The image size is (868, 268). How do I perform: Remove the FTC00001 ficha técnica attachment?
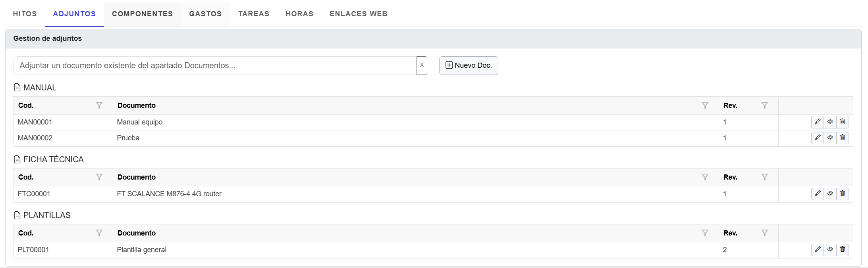842,193
